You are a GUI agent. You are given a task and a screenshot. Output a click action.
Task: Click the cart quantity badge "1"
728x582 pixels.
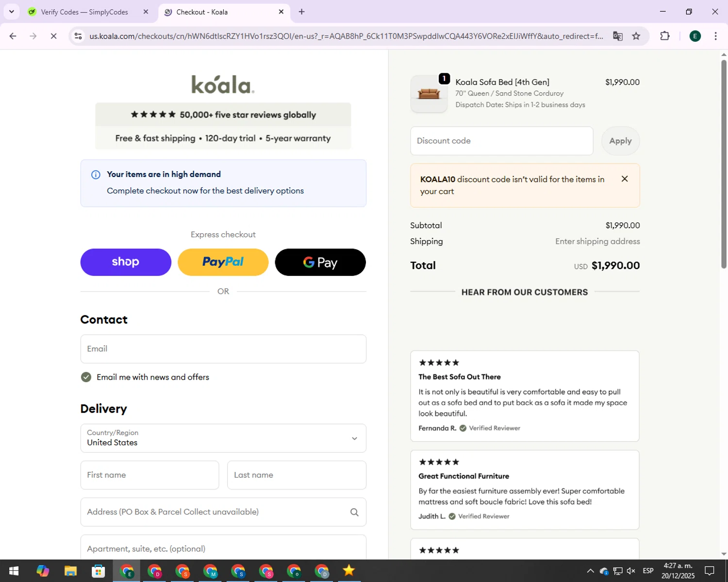tap(444, 79)
